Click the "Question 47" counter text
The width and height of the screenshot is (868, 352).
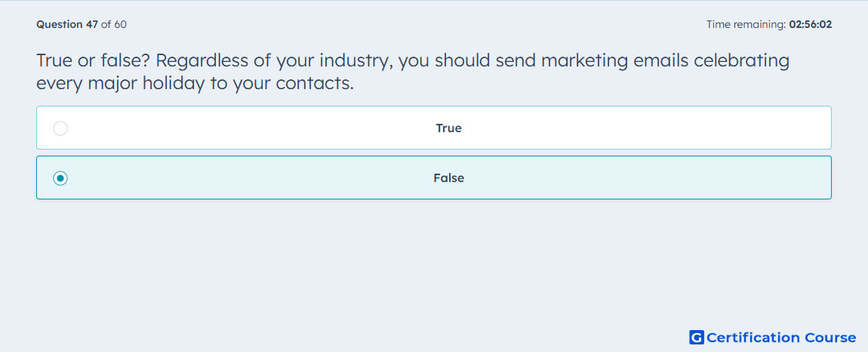[x=67, y=25]
